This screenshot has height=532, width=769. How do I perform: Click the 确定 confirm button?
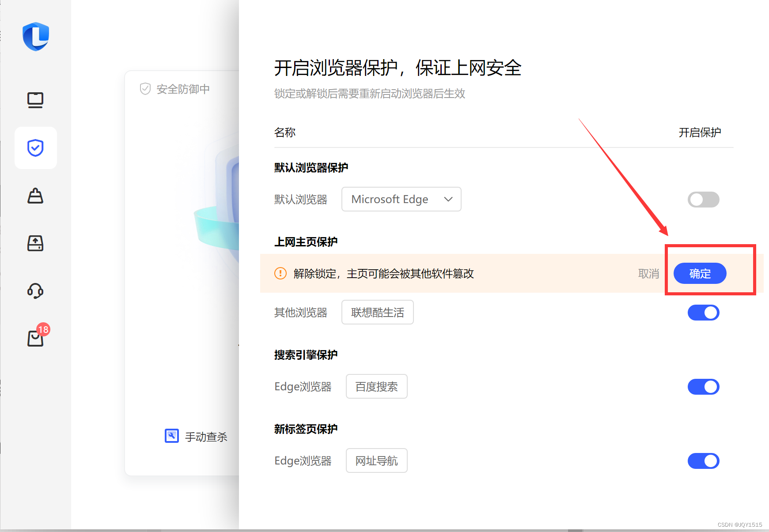tap(700, 273)
